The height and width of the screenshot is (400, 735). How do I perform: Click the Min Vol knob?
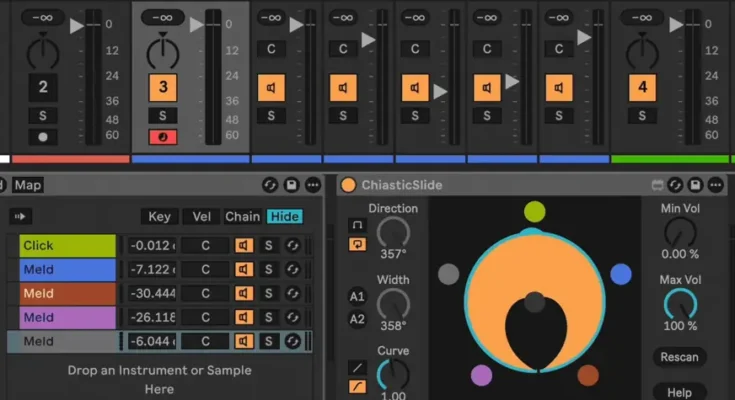(x=680, y=233)
